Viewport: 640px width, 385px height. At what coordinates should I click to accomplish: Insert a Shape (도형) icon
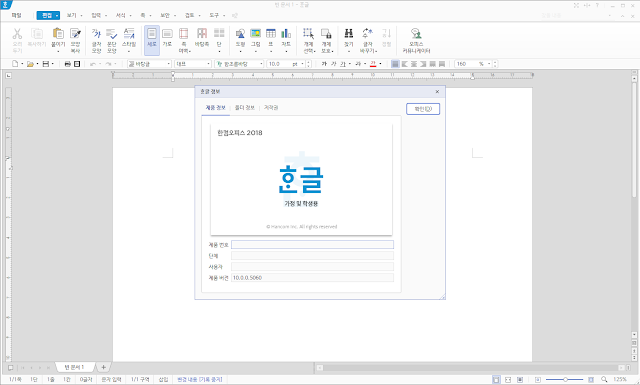coord(240,33)
